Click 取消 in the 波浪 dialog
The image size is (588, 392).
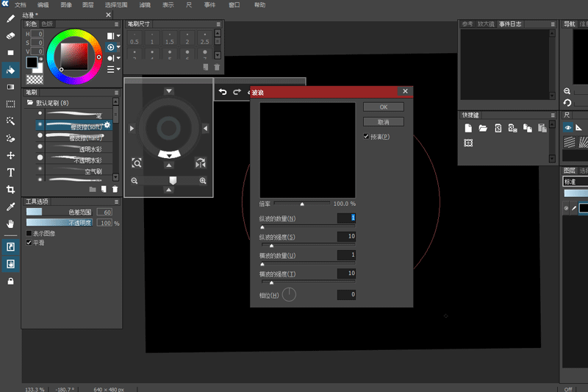(x=383, y=122)
